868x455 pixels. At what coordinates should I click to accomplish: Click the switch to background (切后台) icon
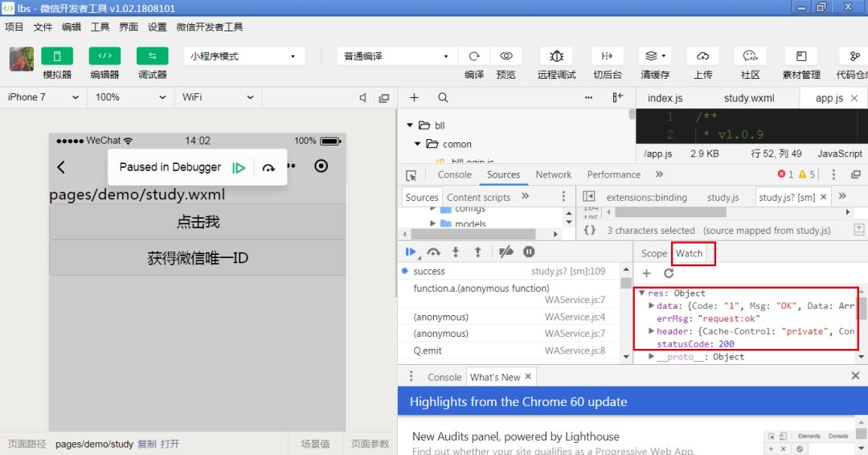coord(607,56)
